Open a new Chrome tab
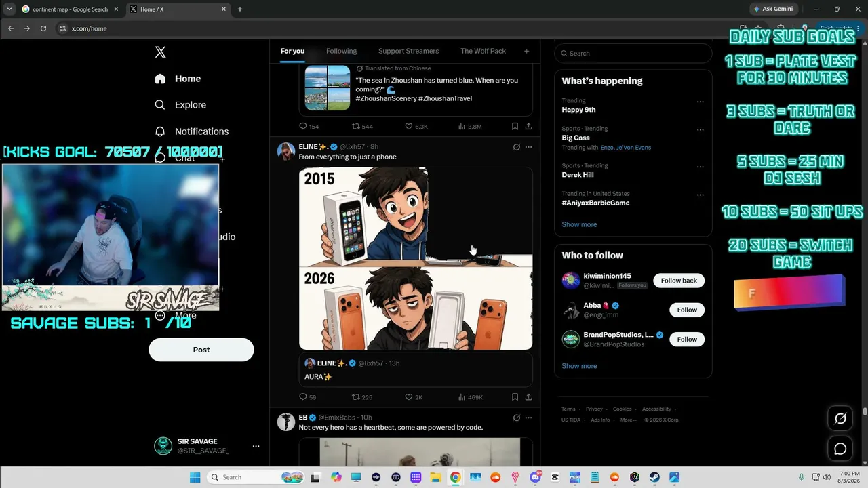Screen dimensions: 868x488 239,9
